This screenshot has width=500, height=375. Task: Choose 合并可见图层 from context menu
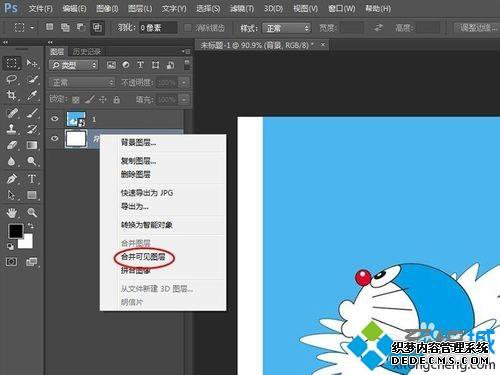coord(143,257)
